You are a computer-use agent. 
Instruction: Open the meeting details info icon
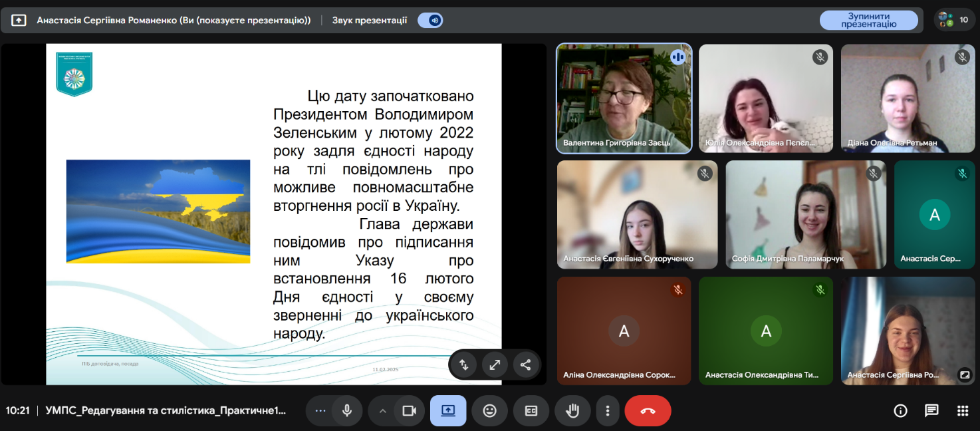pyautogui.click(x=901, y=411)
